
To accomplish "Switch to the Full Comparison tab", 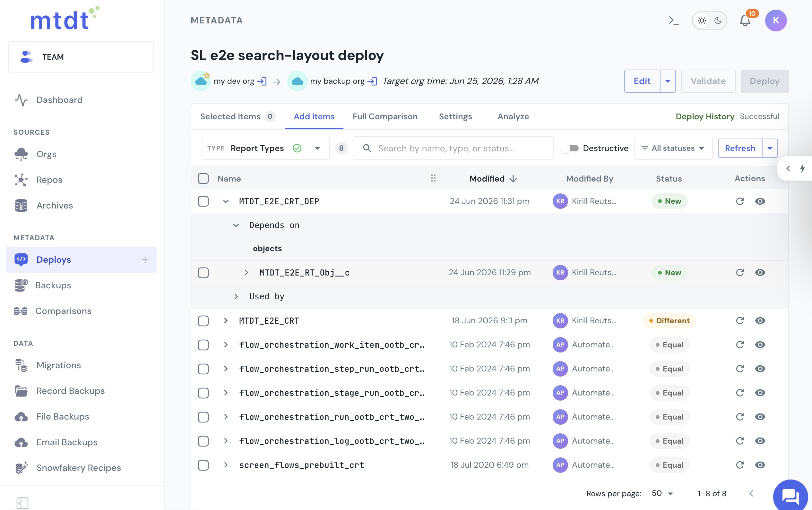I will (x=385, y=117).
